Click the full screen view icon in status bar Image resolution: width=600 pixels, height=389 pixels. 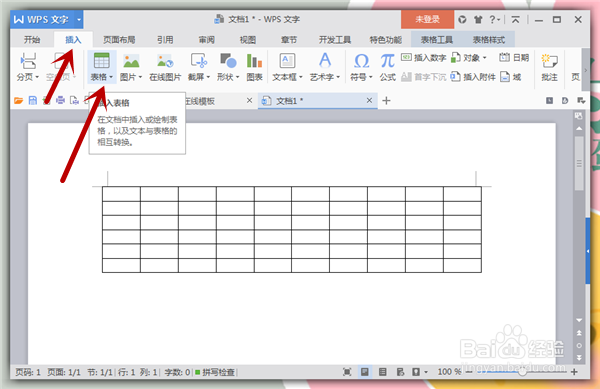pos(347,372)
